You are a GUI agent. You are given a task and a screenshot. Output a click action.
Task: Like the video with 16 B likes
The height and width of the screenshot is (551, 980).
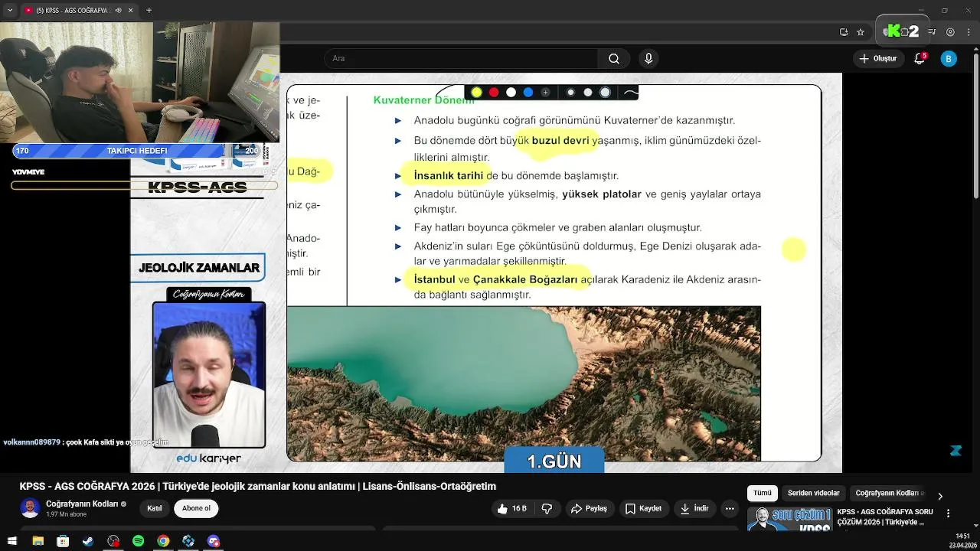click(511, 509)
